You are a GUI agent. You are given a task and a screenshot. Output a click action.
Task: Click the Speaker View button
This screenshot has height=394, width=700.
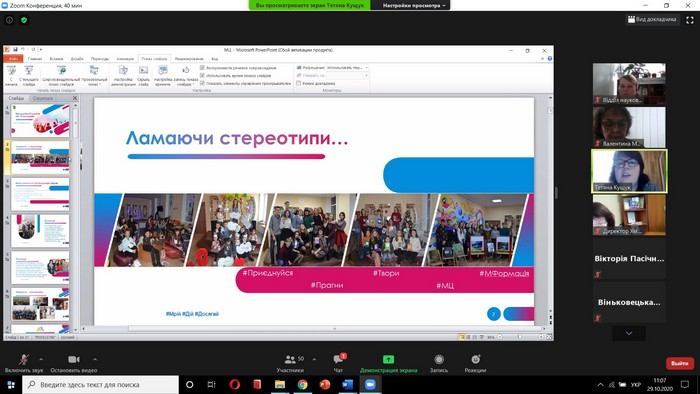pyautogui.click(x=652, y=20)
